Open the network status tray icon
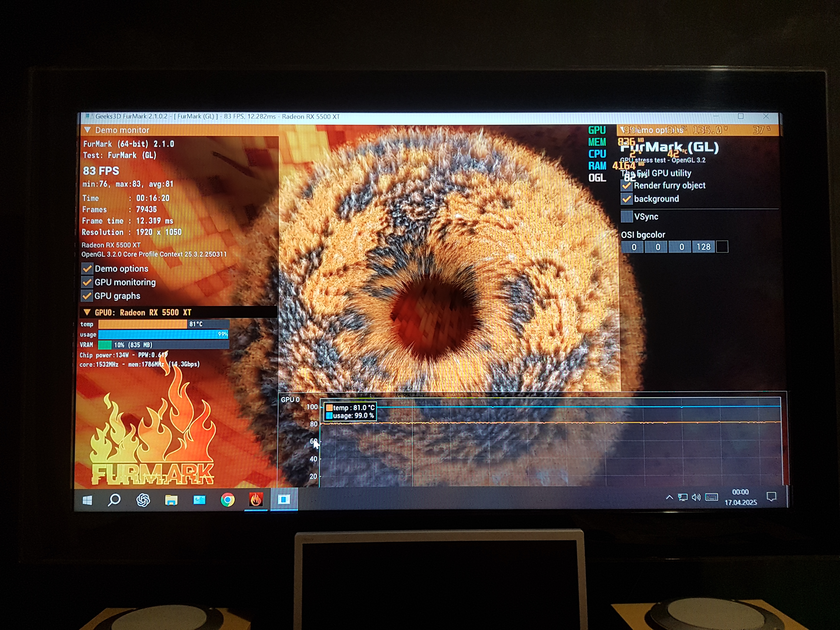Screen dimensions: 840x630 pos(683,497)
